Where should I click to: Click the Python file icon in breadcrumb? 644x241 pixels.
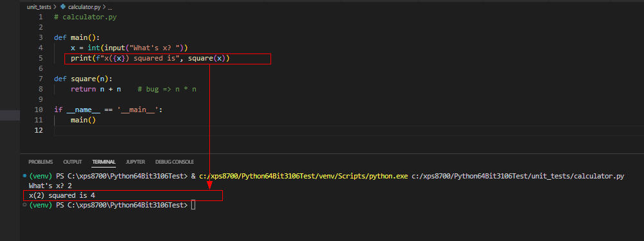(x=63, y=7)
